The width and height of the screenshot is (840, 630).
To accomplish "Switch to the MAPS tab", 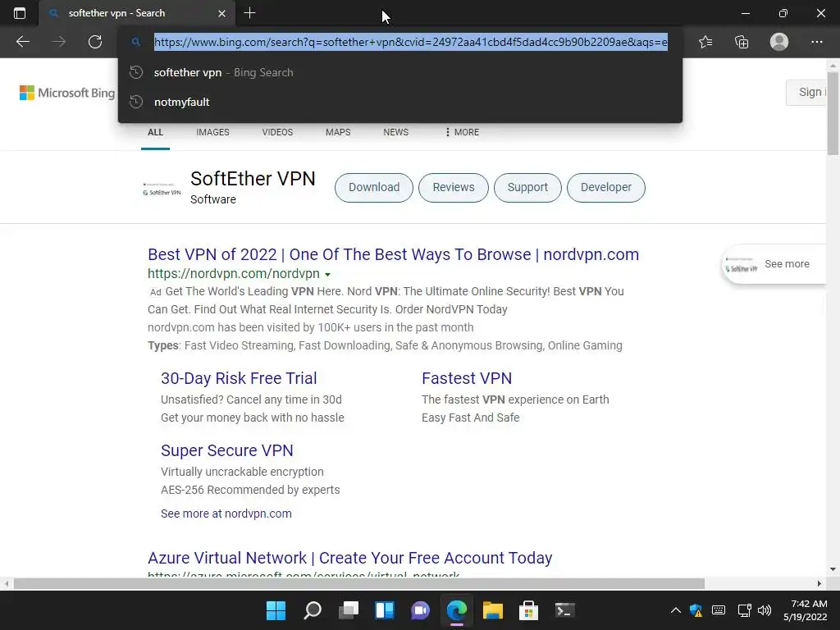I will coord(338,132).
